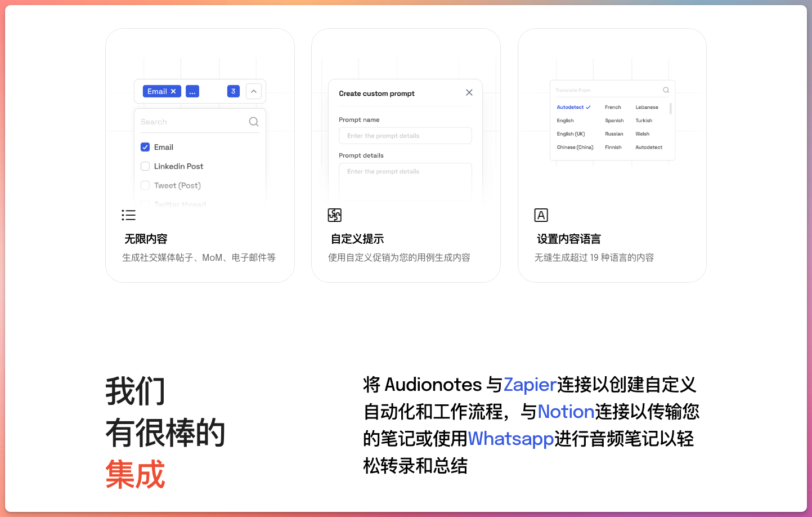Screen dimensions: 812x517
Task: Click the "..." overflow chip next to Email
Action: pos(192,91)
